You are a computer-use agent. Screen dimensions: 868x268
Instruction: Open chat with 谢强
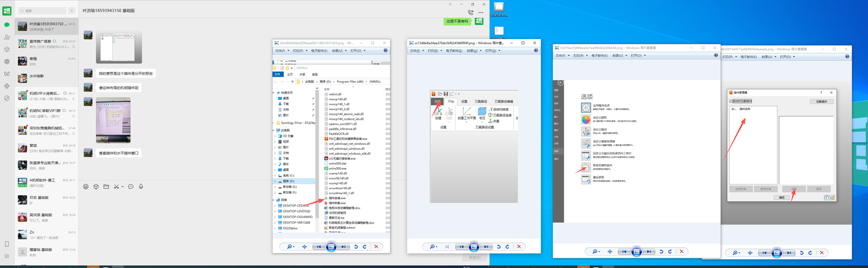[x=47, y=61]
